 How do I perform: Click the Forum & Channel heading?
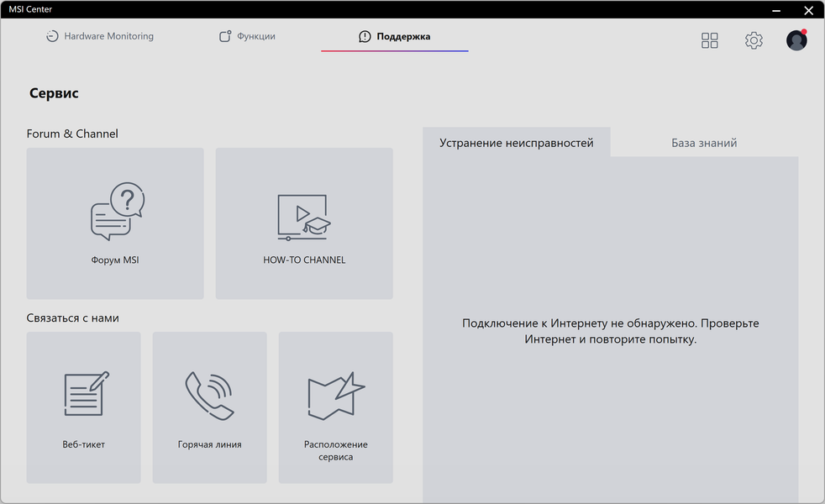pos(72,134)
